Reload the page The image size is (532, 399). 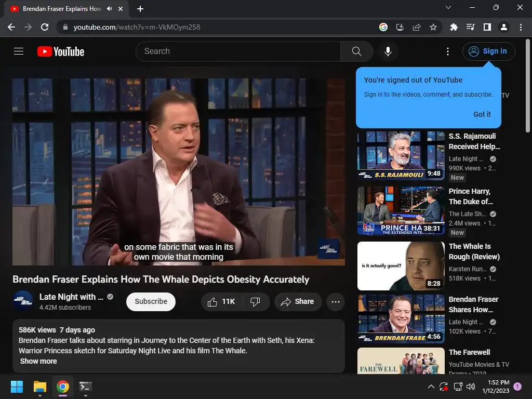[x=45, y=27]
